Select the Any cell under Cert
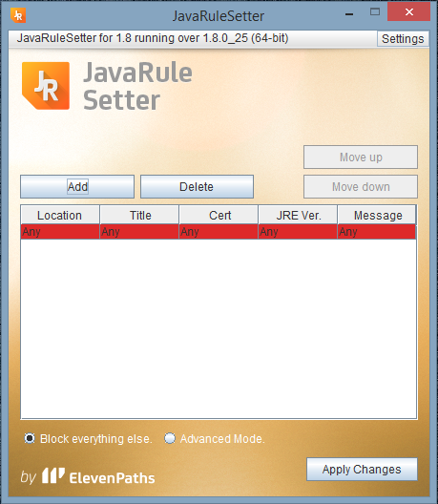 pyautogui.click(x=219, y=232)
